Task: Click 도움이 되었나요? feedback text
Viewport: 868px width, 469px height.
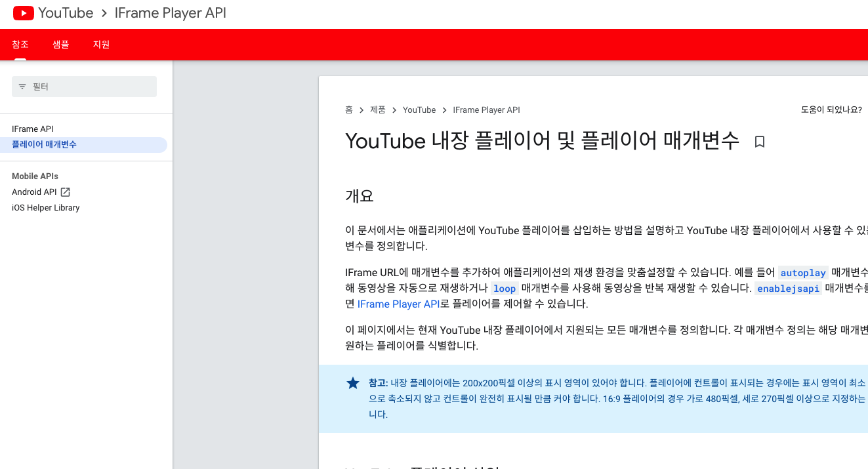Action: click(x=831, y=110)
